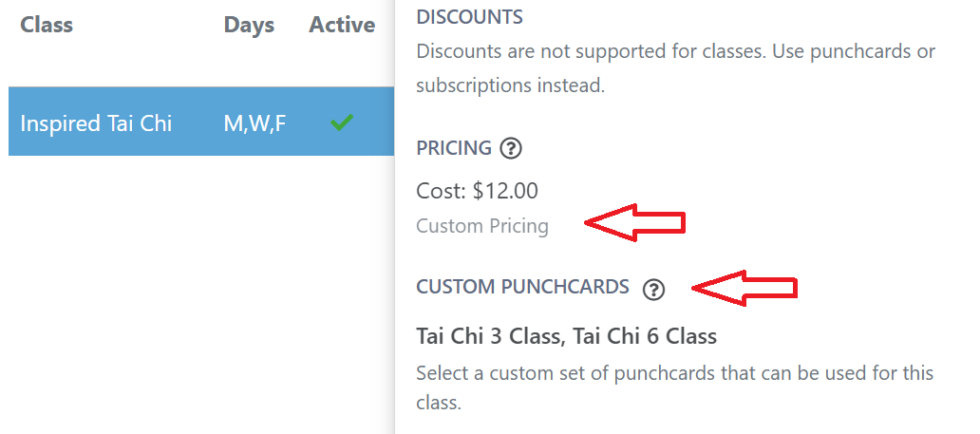Click the red arrow pointing at Custom Pricing
Viewport: 980px width, 434px height.
(635, 224)
